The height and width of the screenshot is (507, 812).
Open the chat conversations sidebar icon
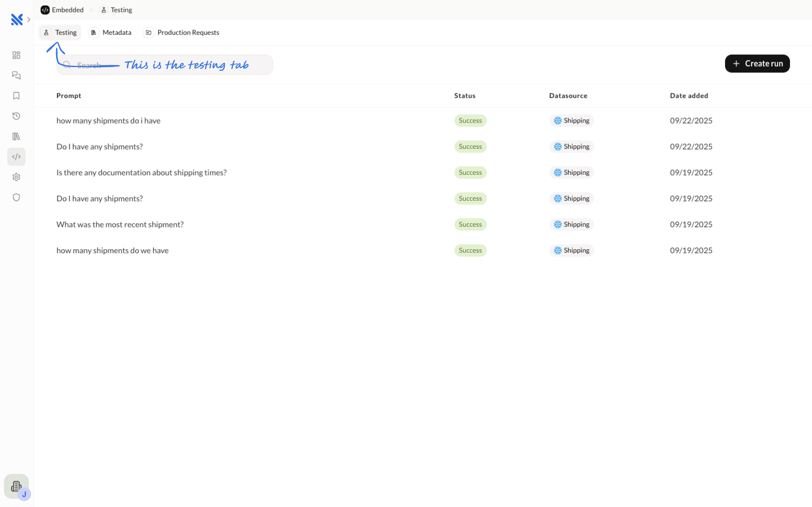pos(16,76)
